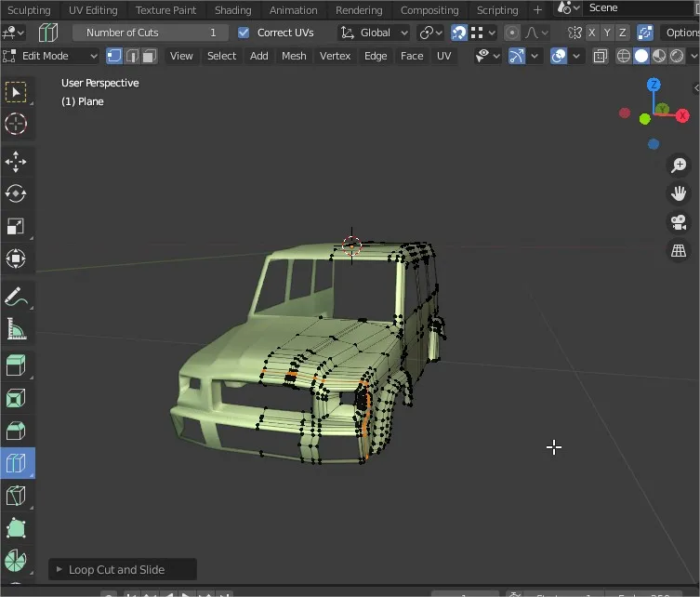Image resolution: width=700 pixels, height=597 pixels.
Task: Toggle viewport overlays button
Action: tap(559, 57)
